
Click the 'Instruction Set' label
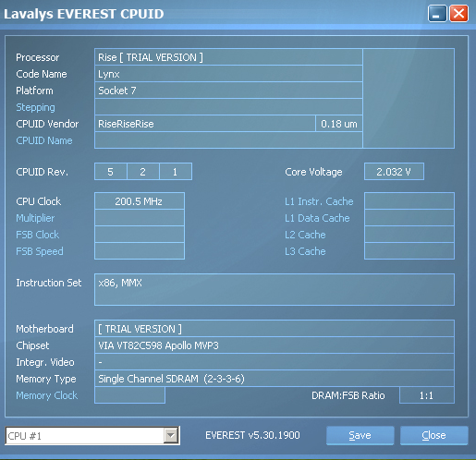tap(49, 283)
